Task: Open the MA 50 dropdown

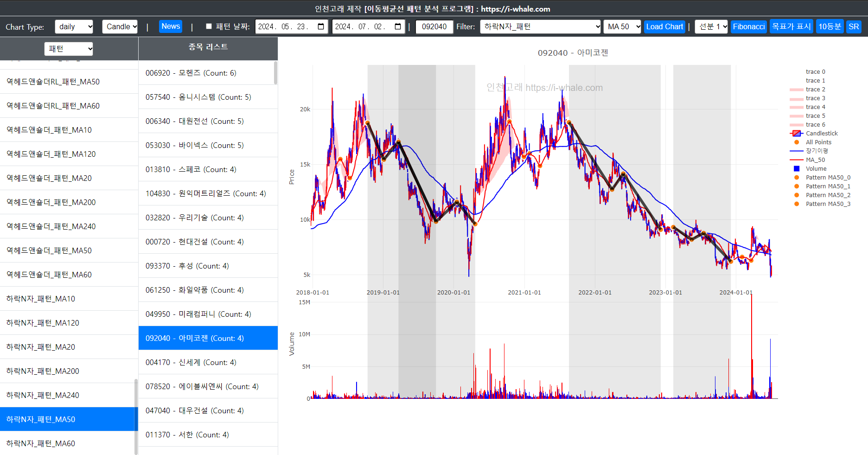Action: pos(622,26)
